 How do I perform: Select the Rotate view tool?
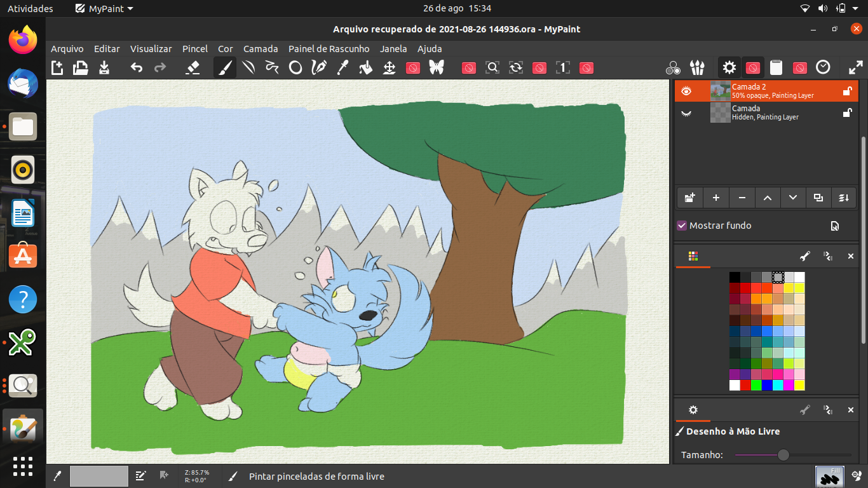tap(516, 67)
